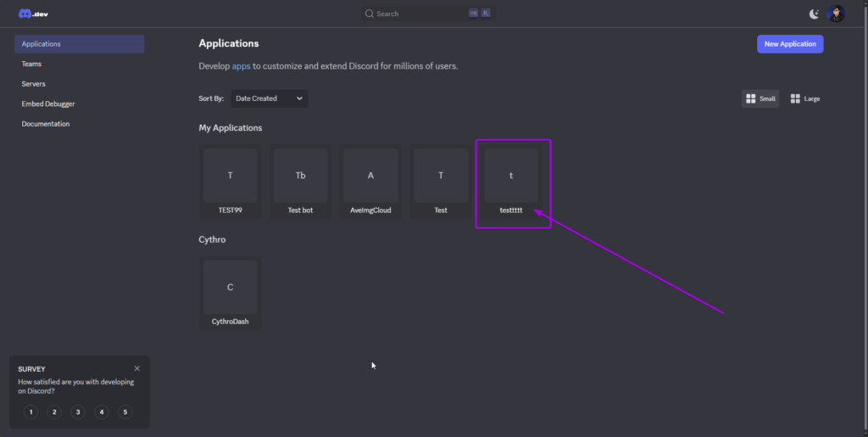Follow the 'apps' hyperlink
This screenshot has height=437, width=868.
241,66
